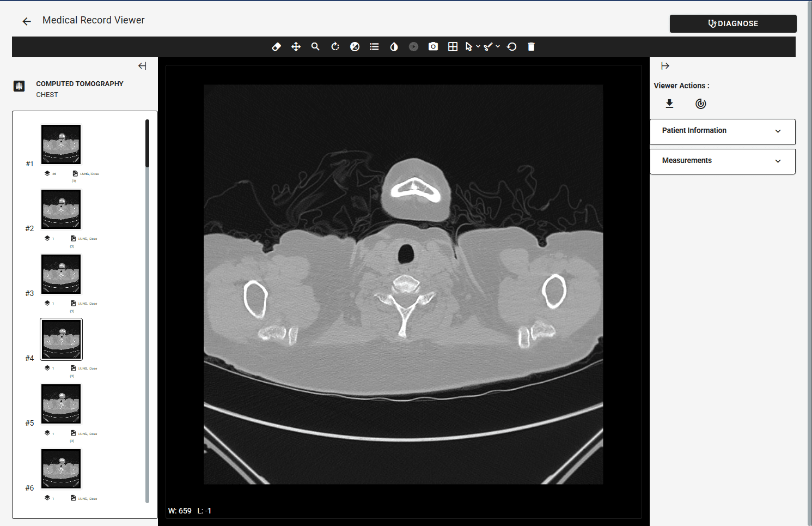Select the rotate tool
The width and height of the screenshot is (812, 526).
(x=335, y=47)
